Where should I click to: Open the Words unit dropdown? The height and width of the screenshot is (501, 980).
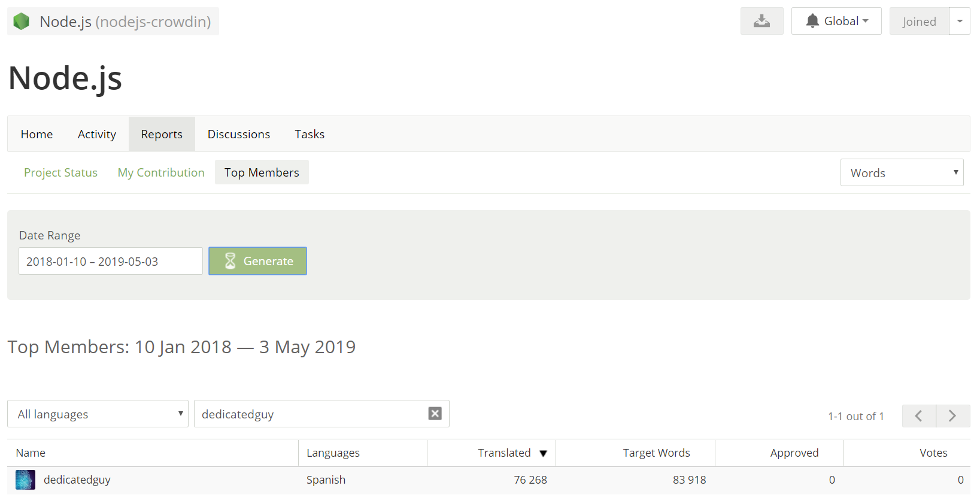click(902, 172)
